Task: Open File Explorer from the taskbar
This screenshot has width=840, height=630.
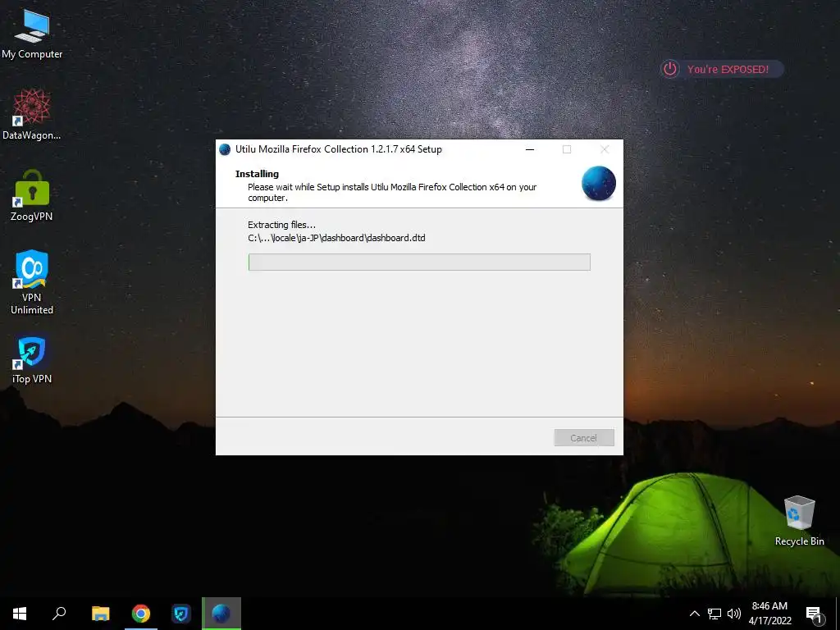Action: click(100, 614)
